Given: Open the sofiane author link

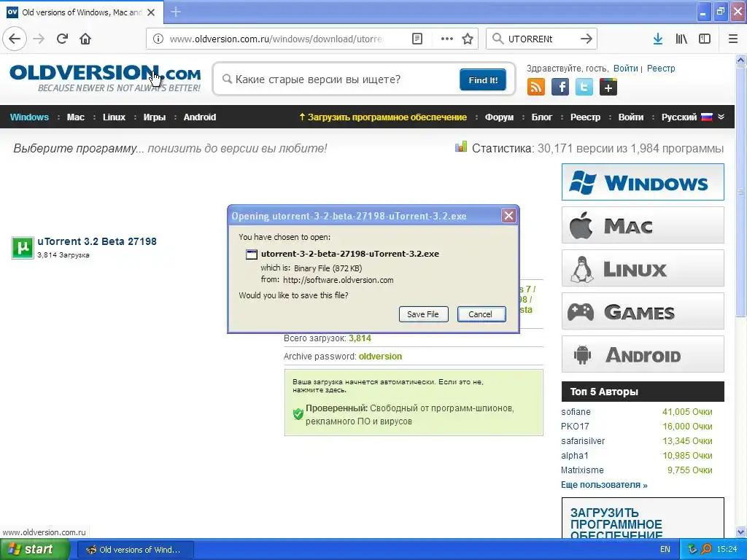Looking at the screenshot, I should click(x=576, y=412).
